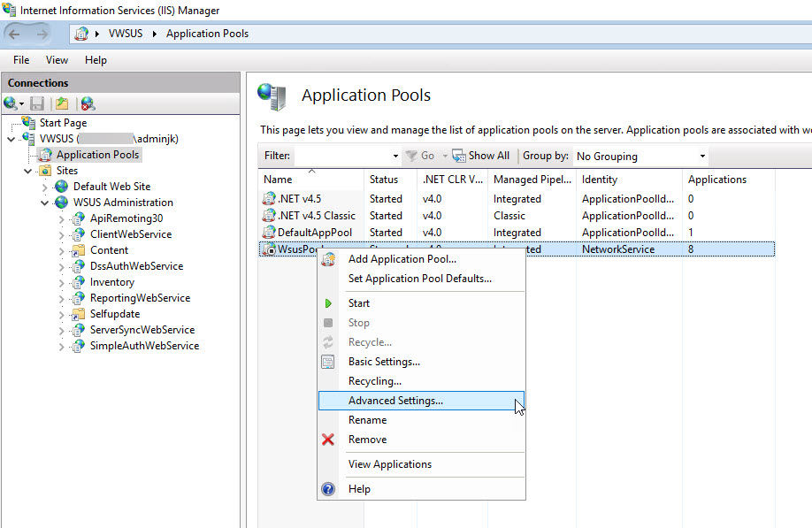Click the Go filter button
The image size is (812, 528).
[x=420, y=156]
